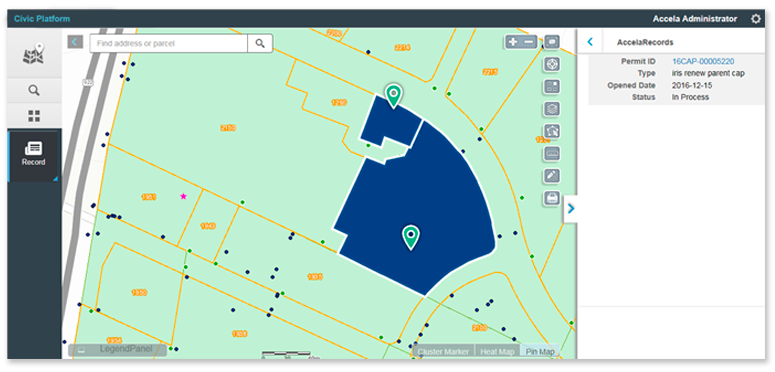775x372 pixels.
Task: Select the polygon selection tool
Action: click(552, 131)
